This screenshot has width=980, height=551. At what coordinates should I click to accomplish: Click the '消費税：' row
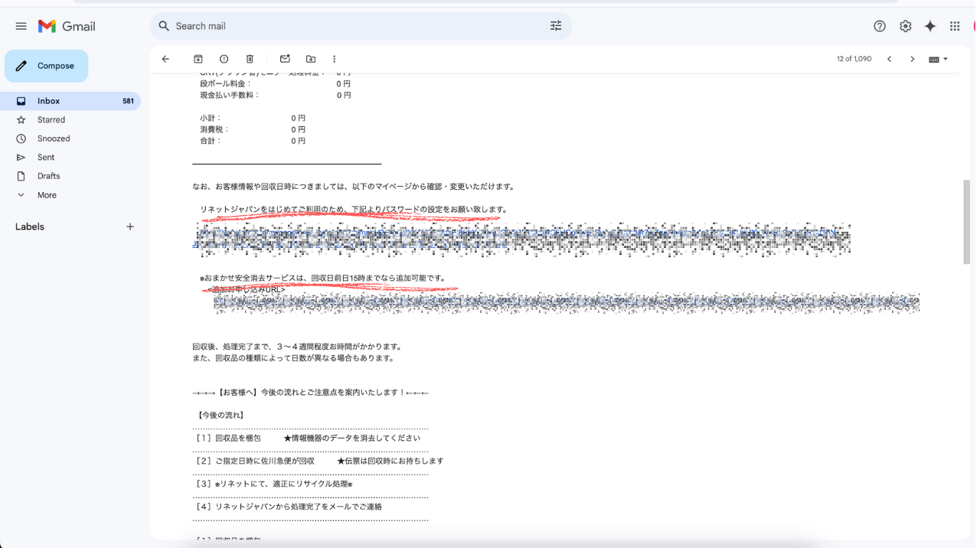point(253,130)
